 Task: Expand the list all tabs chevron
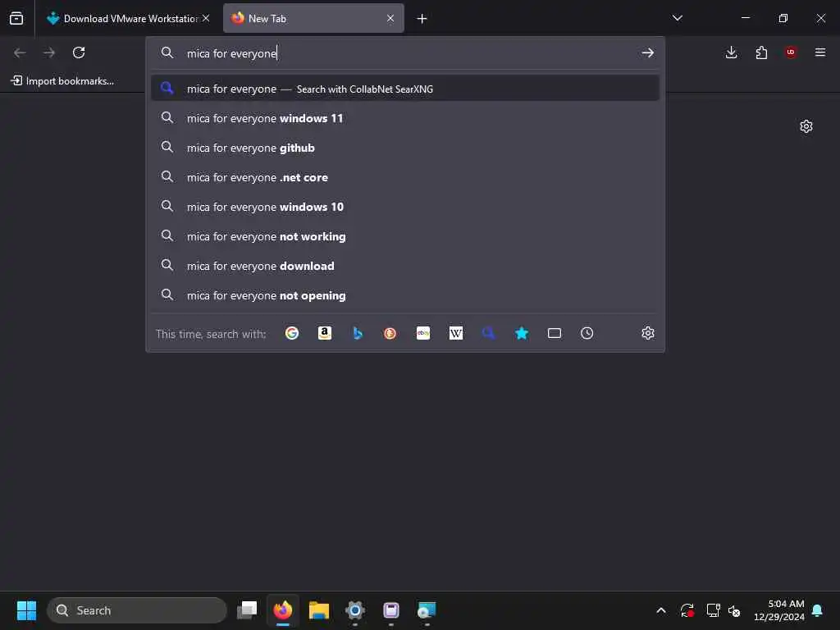tap(677, 18)
